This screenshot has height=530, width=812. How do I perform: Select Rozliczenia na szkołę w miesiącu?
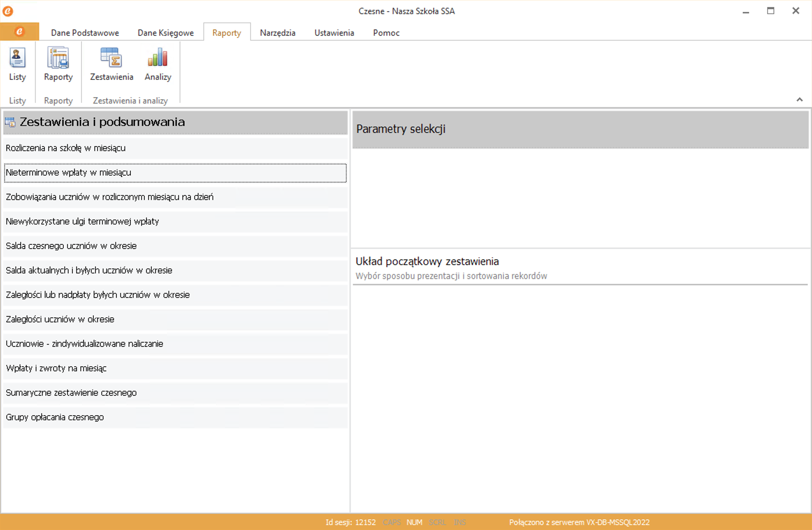pos(66,148)
